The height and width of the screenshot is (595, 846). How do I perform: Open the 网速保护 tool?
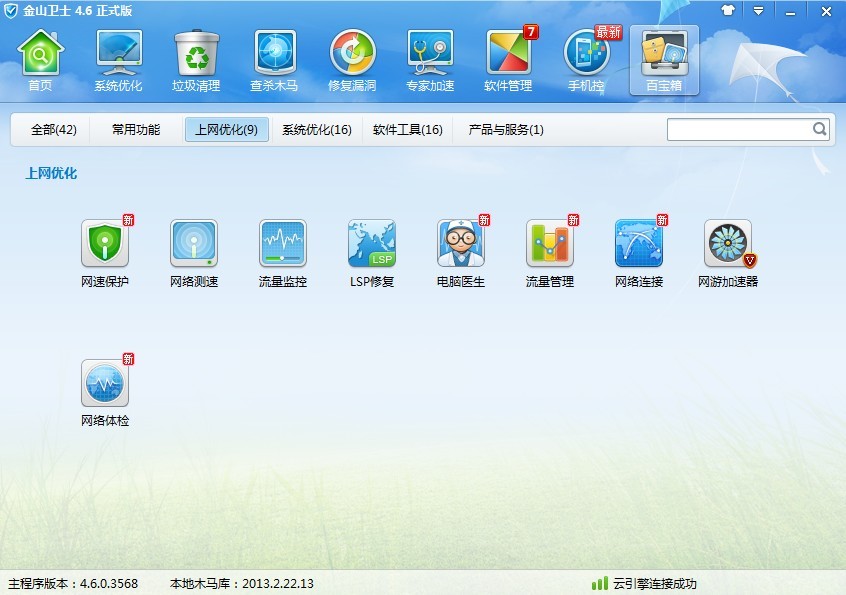[x=105, y=252]
